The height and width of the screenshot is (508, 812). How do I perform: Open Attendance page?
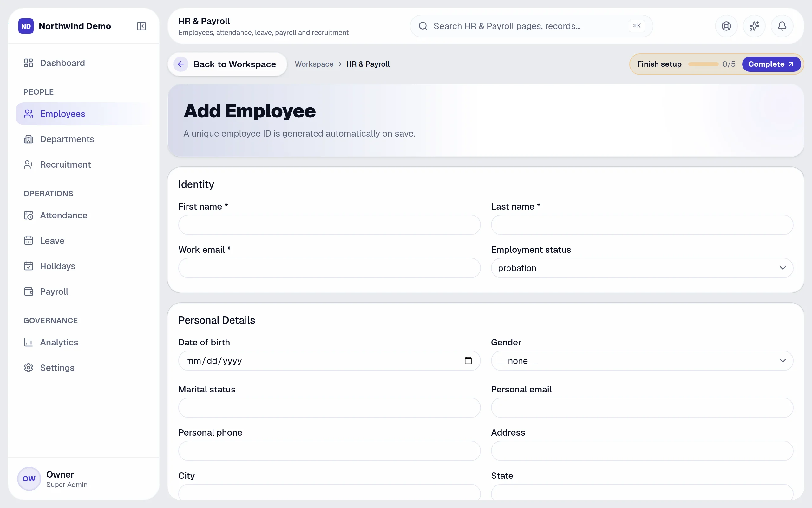coord(84,215)
